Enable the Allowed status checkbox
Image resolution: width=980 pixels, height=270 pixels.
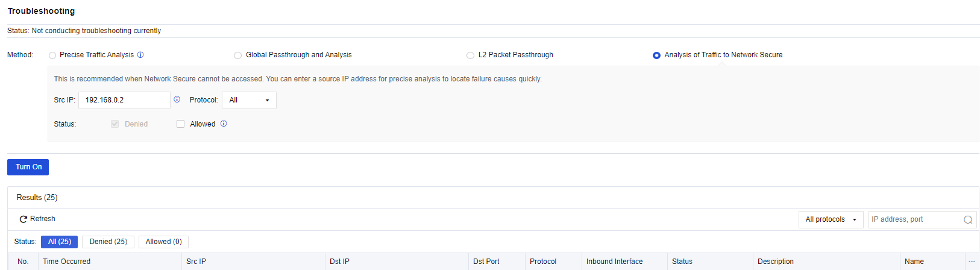coord(180,124)
